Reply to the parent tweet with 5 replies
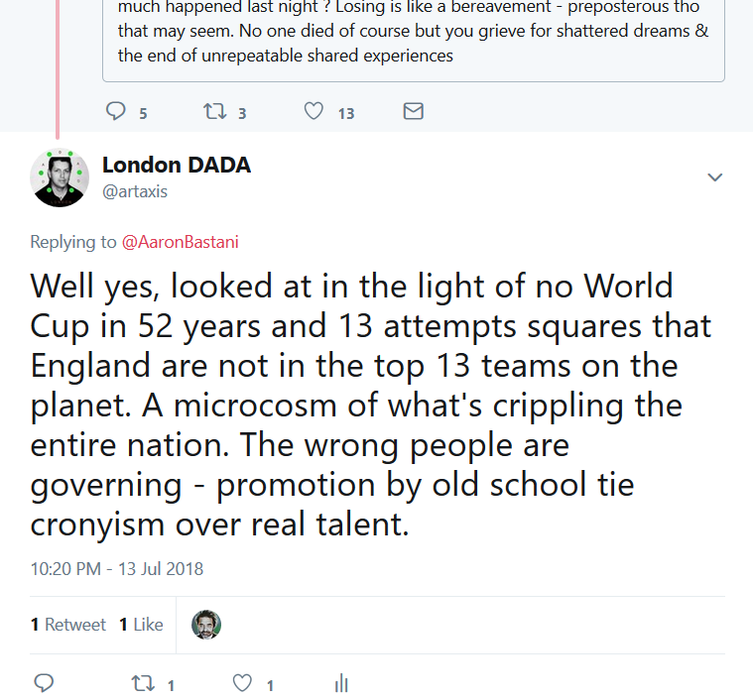753x700 pixels. [x=117, y=111]
